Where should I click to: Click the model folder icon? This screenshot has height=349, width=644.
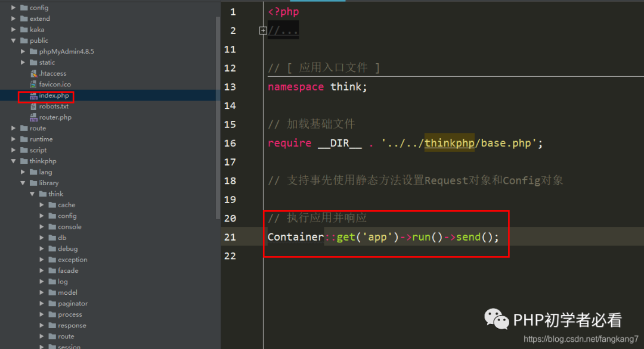pos(52,292)
